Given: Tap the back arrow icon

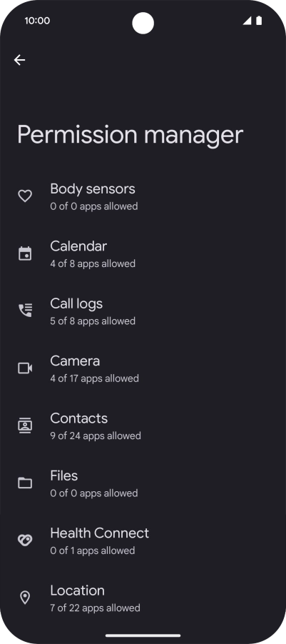Looking at the screenshot, I should (x=19, y=60).
